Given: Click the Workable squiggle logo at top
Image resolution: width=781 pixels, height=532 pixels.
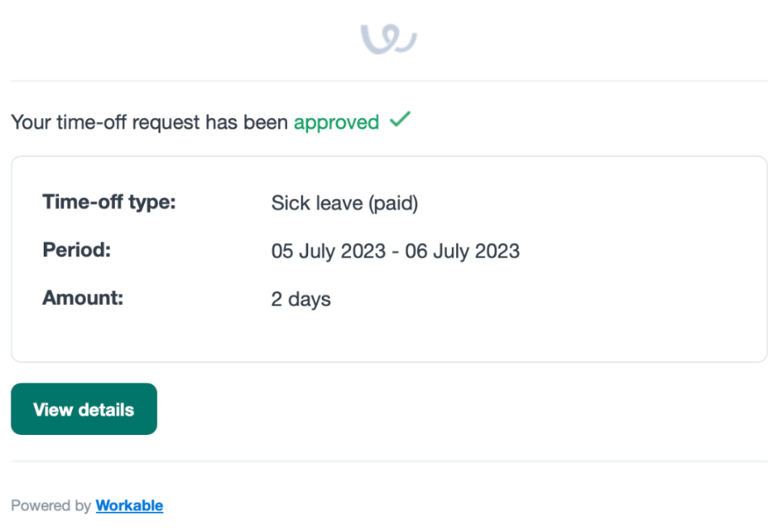Looking at the screenshot, I should (388, 38).
